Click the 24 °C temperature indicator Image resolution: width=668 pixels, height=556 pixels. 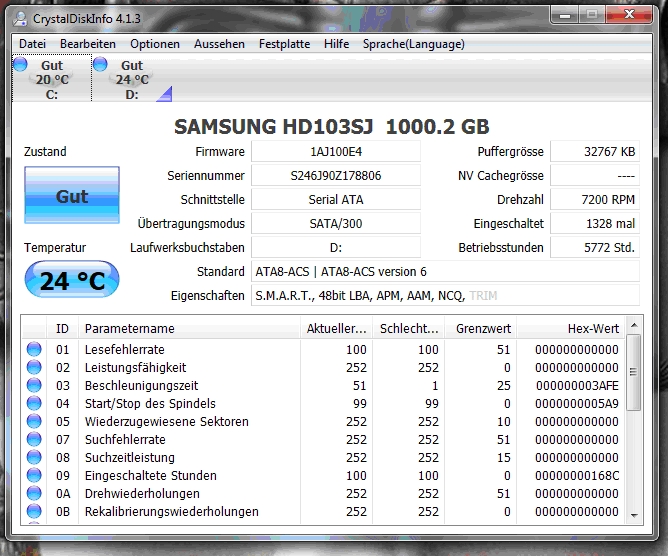tap(72, 279)
